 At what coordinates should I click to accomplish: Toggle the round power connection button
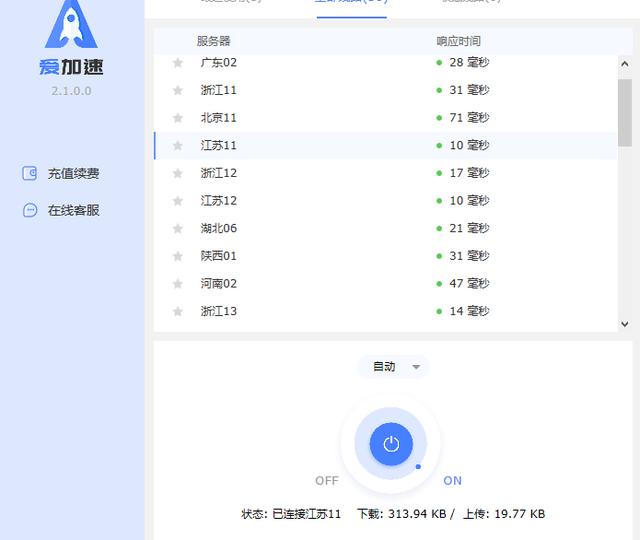[391, 443]
